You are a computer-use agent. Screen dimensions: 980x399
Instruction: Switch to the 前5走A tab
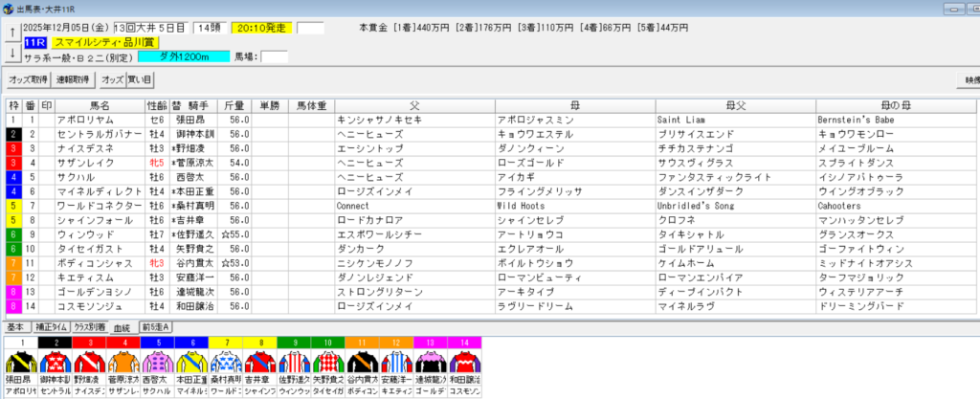pos(156,327)
